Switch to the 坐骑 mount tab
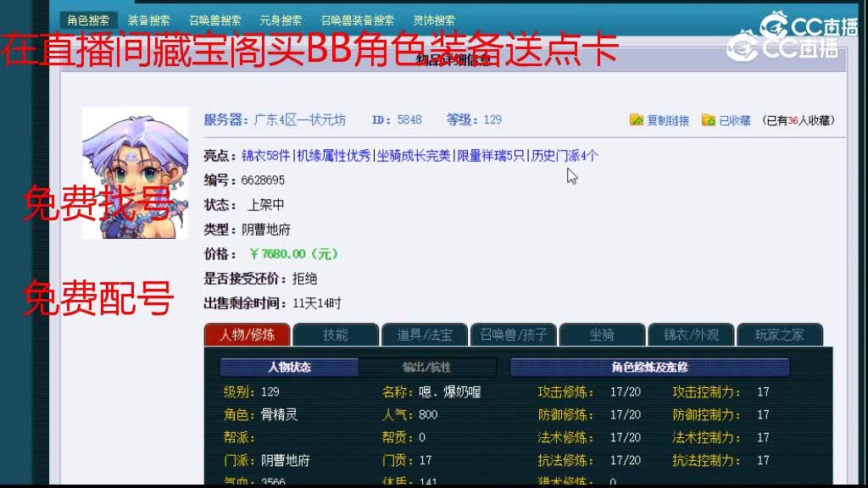 [x=603, y=335]
